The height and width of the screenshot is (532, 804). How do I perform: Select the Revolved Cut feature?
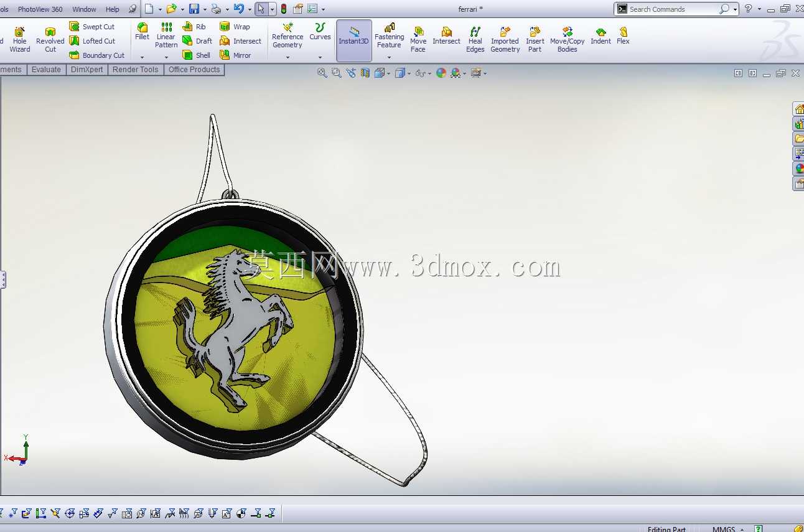click(50, 40)
